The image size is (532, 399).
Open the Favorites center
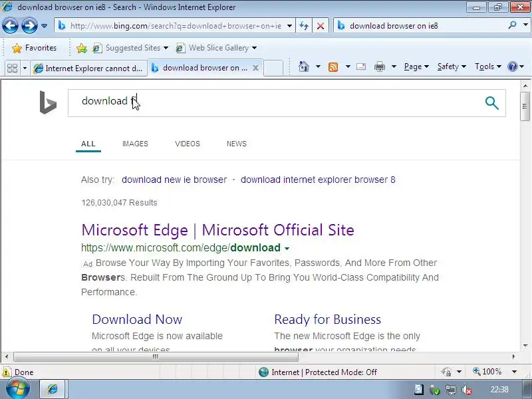coord(34,48)
